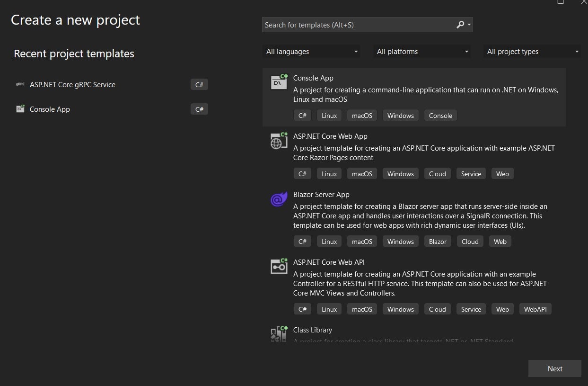Click the Console App template icon

(279, 81)
